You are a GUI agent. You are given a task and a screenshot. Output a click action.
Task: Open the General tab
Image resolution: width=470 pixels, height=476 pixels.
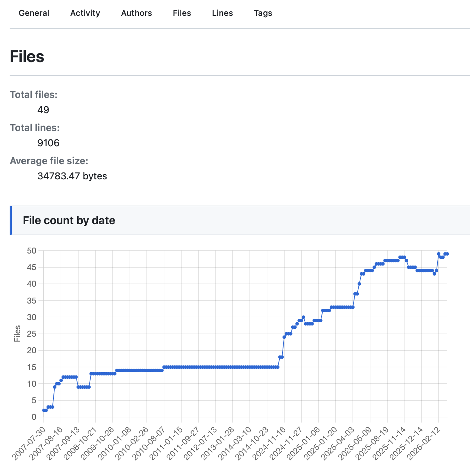pos(34,13)
